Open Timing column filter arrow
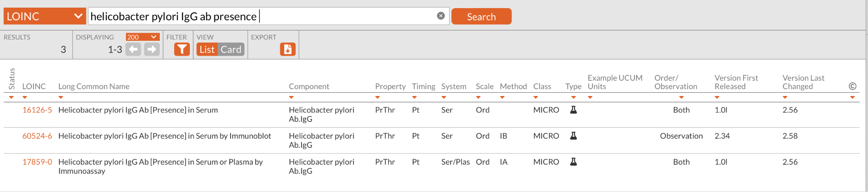Screen dimensions: 868x192 [x=415, y=97]
